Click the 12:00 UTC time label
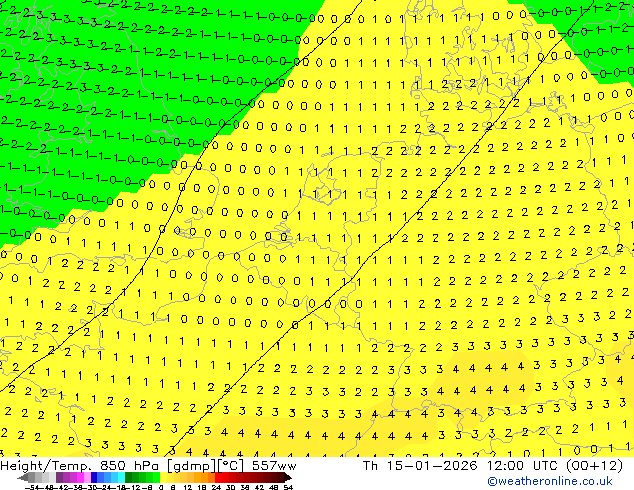 click(523, 466)
